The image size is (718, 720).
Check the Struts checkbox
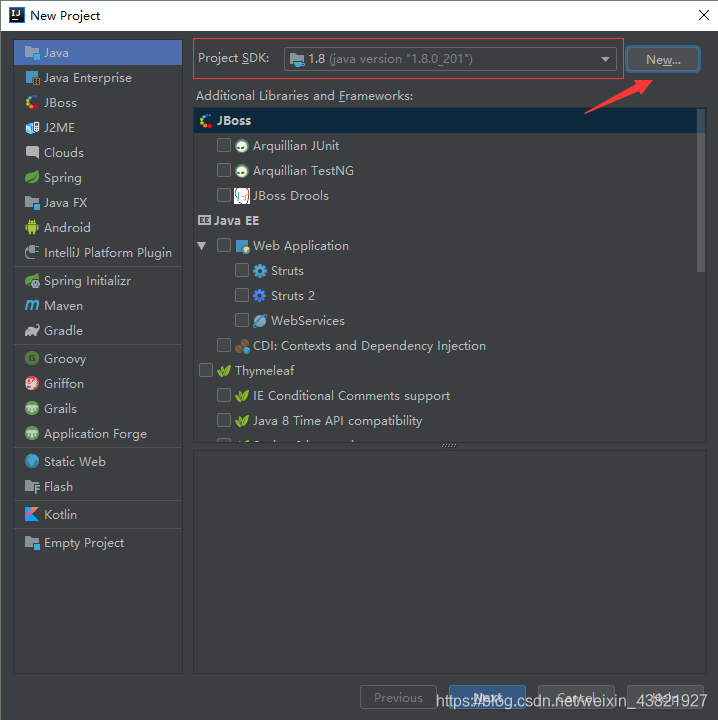[242, 270]
